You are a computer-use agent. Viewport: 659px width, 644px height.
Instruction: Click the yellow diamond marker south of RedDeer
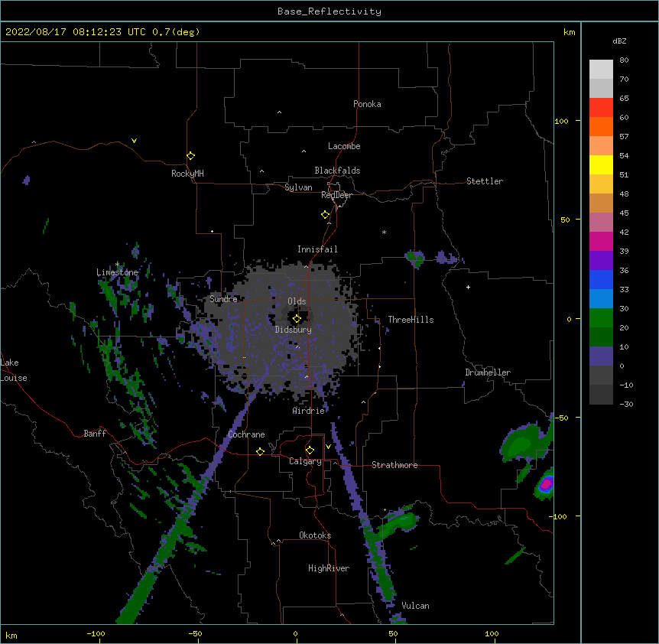[x=326, y=215]
